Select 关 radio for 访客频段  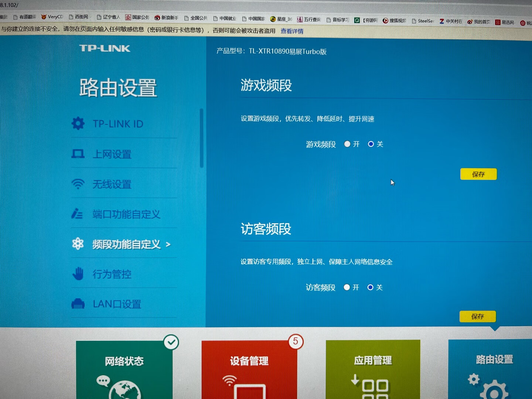click(370, 287)
